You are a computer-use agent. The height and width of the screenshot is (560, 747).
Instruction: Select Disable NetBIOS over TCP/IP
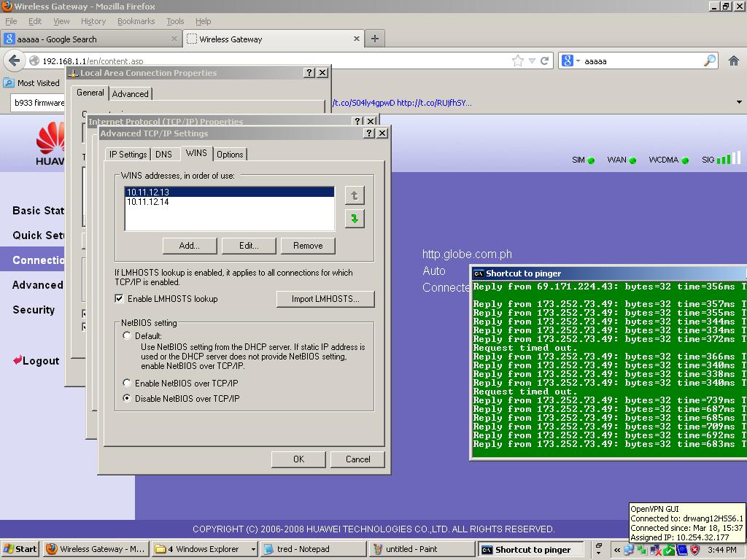(127, 398)
